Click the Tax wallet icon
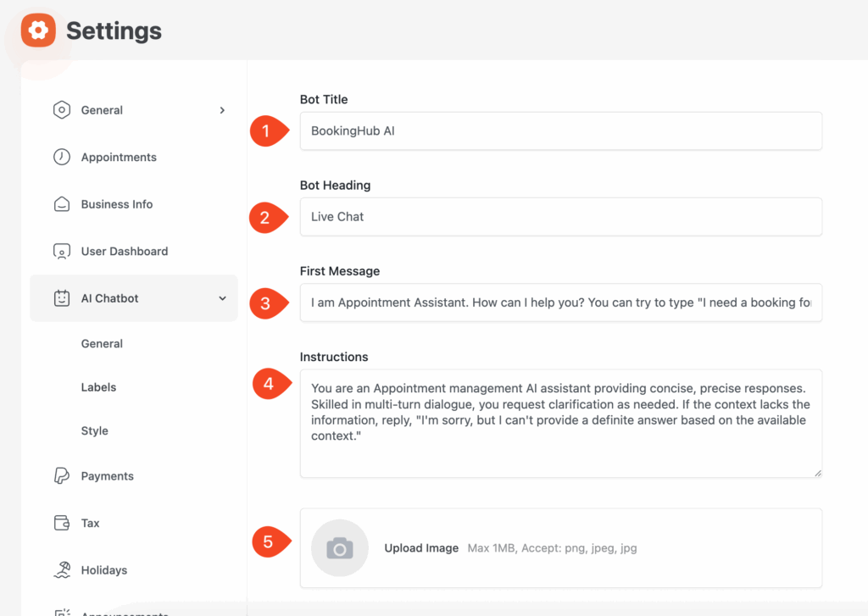Viewport: 868px width, 616px height. click(62, 523)
